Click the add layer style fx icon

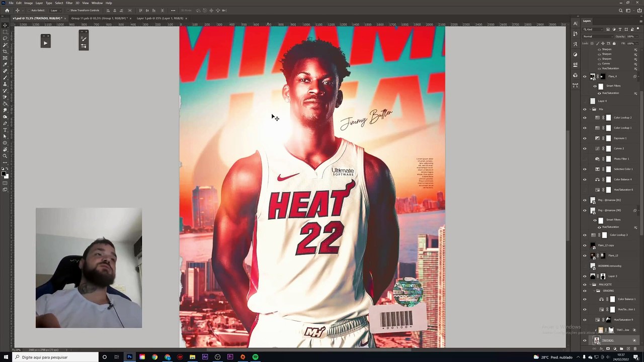(602, 348)
